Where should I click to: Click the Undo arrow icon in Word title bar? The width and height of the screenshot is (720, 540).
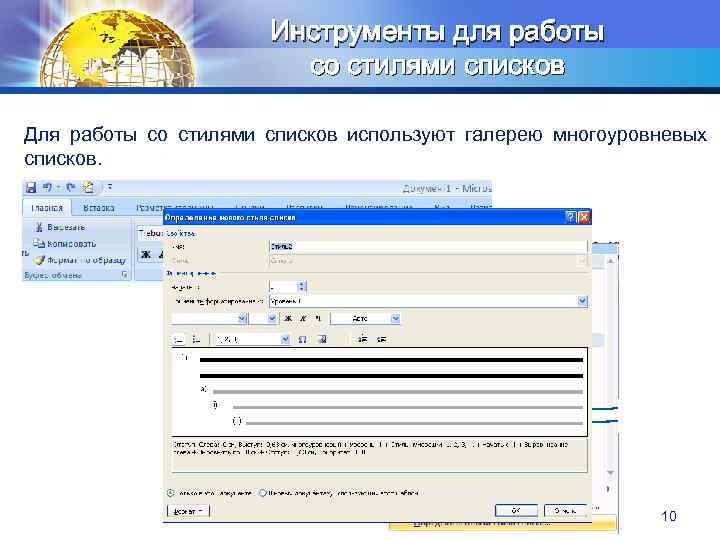click(47, 187)
